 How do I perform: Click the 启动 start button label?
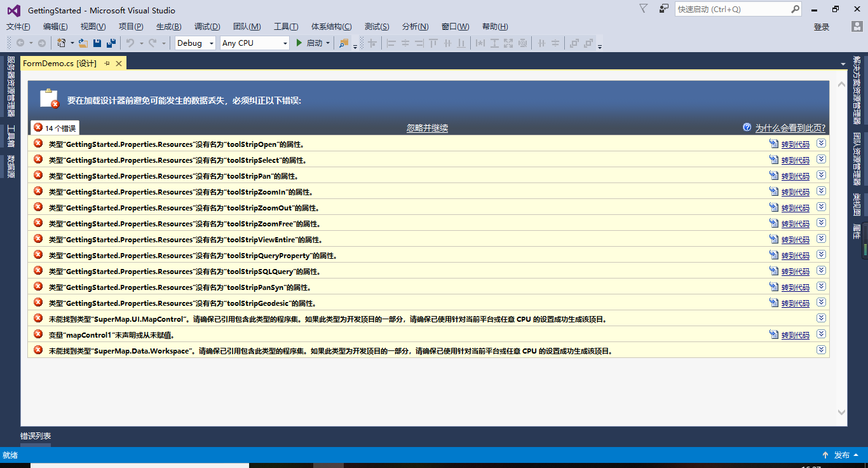coord(315,43)
